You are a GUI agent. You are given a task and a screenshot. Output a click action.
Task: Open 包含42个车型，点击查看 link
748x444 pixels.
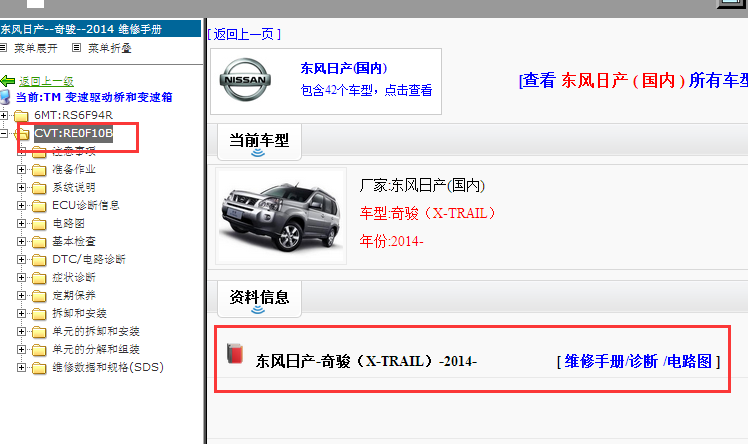pos(366,90)
